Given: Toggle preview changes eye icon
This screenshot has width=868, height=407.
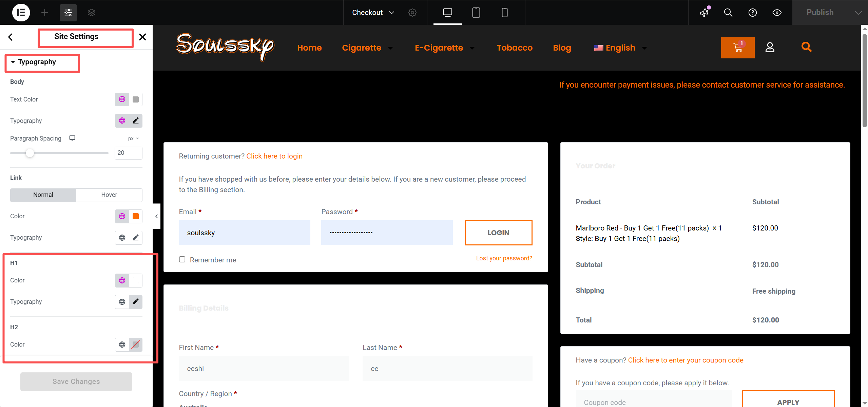Looking at the screenshot, I should click(x=777, y=13).
